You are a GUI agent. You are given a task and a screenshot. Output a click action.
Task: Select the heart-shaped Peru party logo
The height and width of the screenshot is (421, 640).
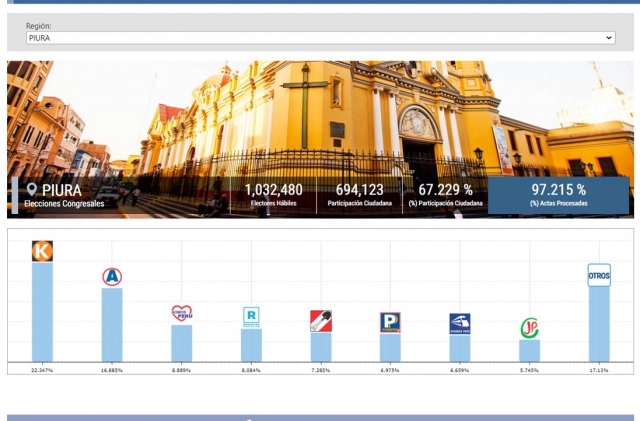pos(181,314)
